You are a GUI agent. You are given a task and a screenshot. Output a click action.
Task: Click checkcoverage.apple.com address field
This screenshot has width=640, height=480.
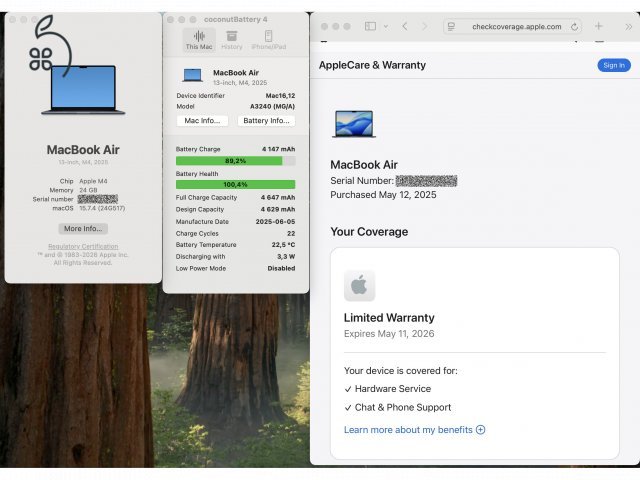(512, 27)
